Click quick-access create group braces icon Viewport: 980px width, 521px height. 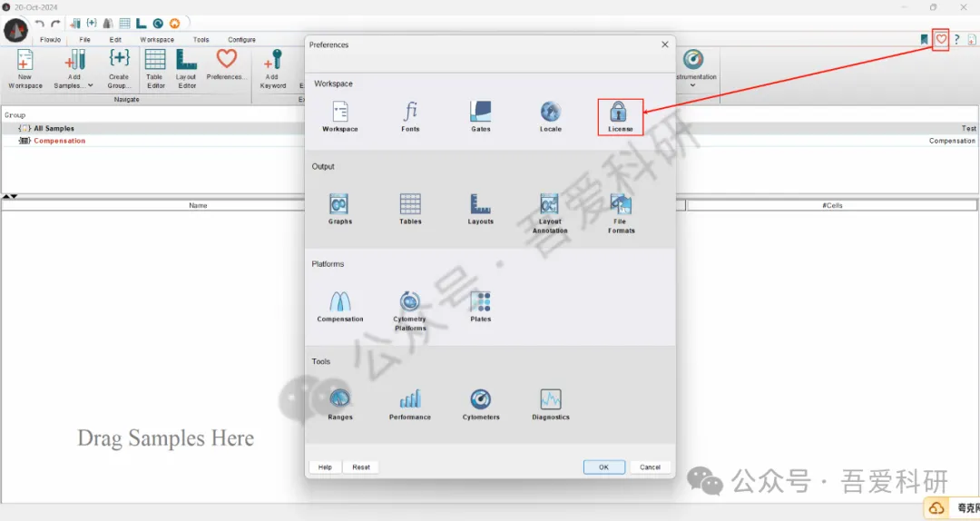pyautogui.click(x=92, y=23)
